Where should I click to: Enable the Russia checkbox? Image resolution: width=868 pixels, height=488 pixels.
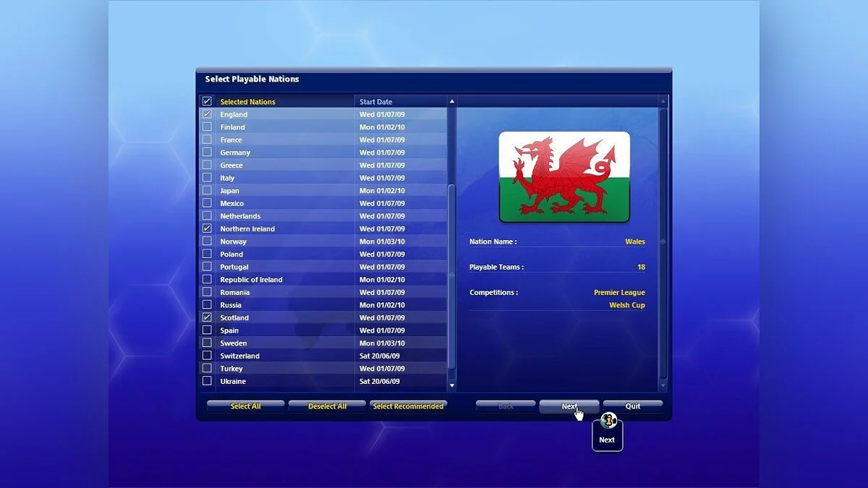[x=207, y=304]
